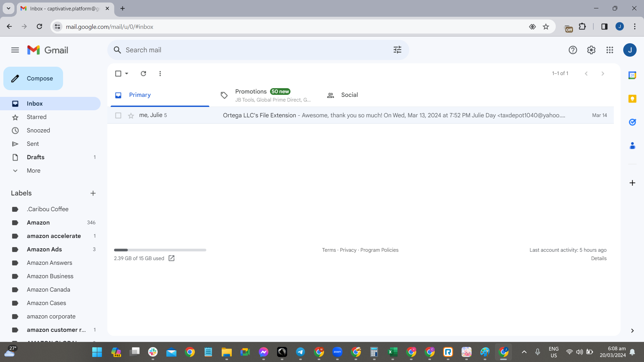Open the Privacy link
644x362 pixels.
(x=348, y=250)
